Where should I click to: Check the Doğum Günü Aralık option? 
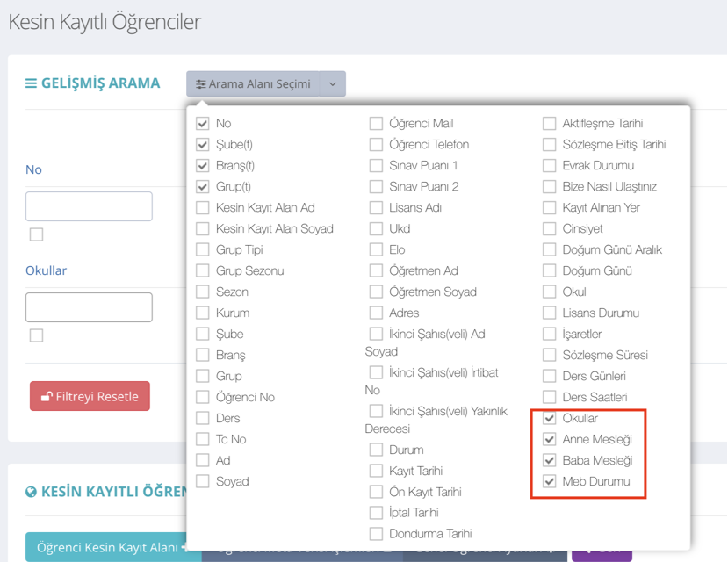click(x=550, y=250)
